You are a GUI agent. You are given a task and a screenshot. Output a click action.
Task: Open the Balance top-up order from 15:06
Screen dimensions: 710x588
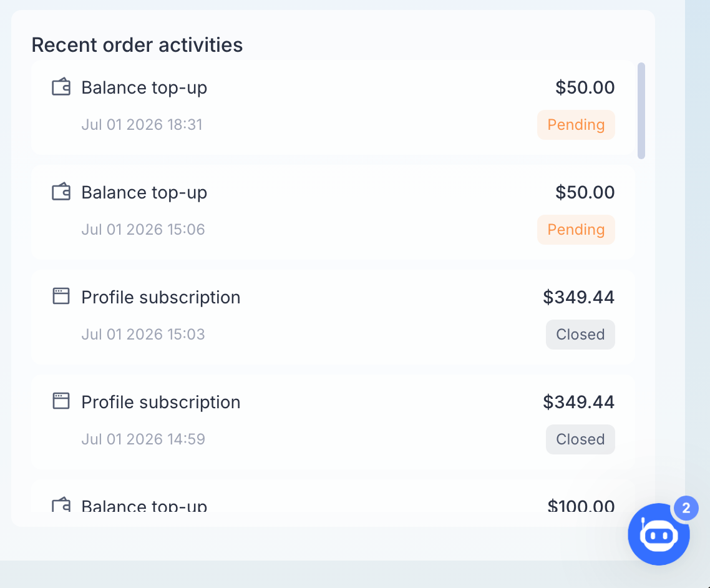(333, 212)
